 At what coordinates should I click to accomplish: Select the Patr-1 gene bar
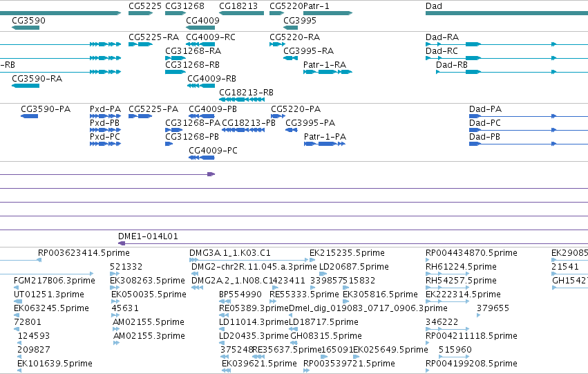(328, 13)
